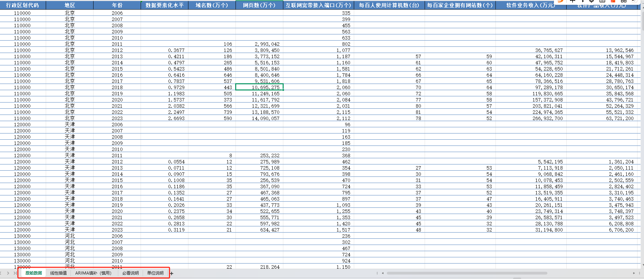Click the cell showing 266,932,700
The image size is (644, 279).
[531, 118]
